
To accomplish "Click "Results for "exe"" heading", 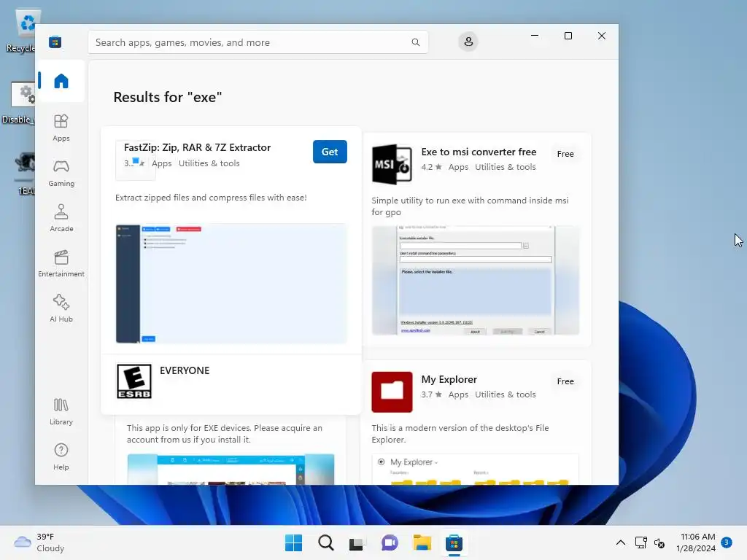I will [x=168, y=97].
